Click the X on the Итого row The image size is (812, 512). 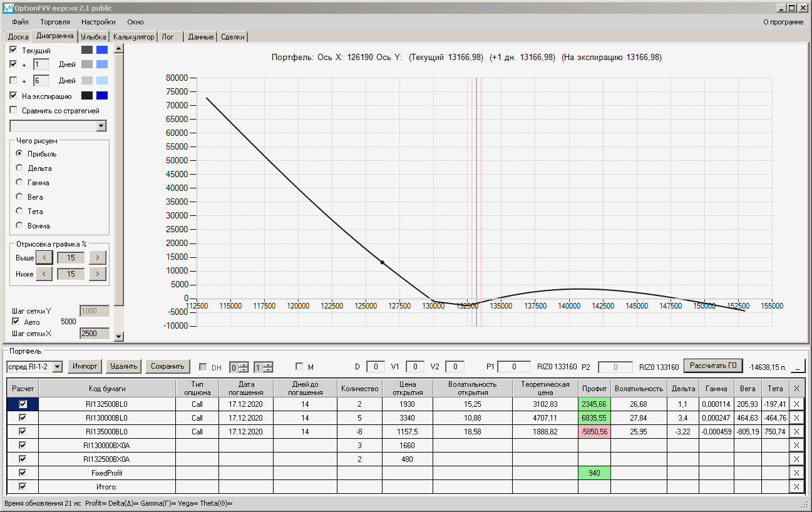click(796, 487)
